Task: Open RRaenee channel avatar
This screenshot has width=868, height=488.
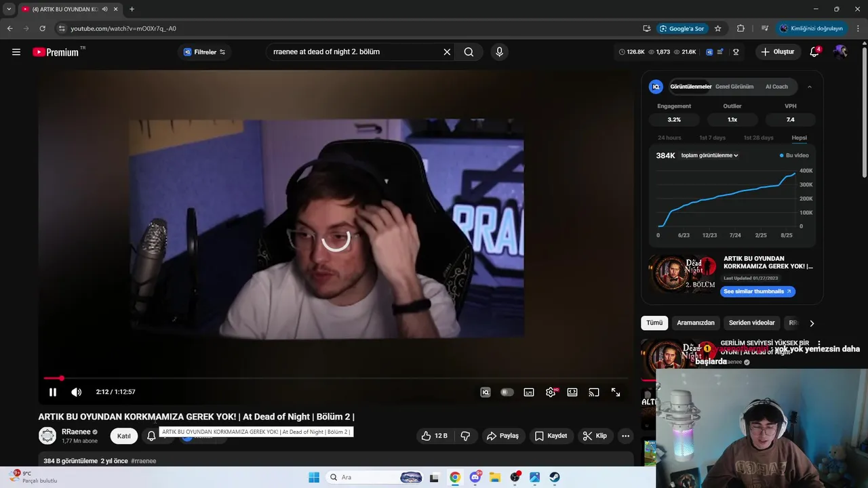Action: pyautogui.click(x=47, y=436)
